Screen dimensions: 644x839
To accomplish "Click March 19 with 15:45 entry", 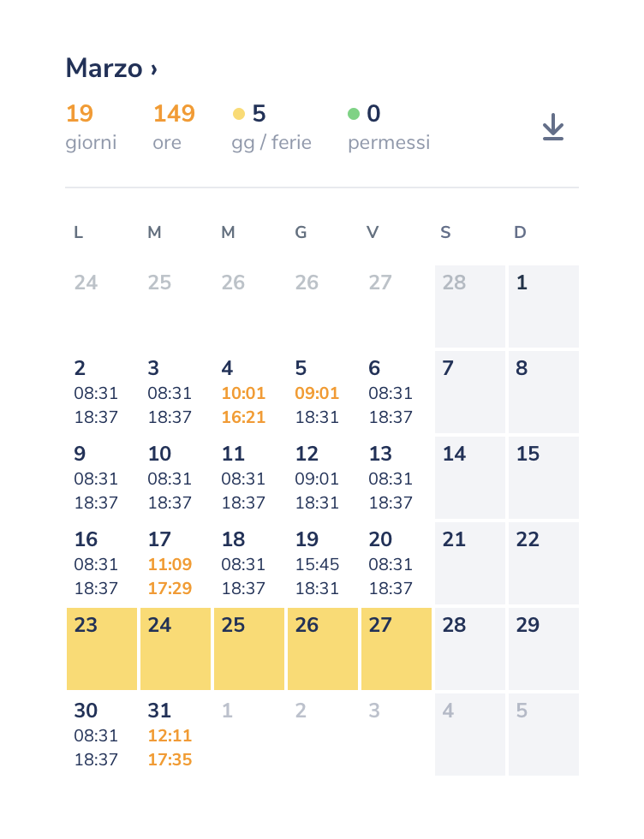I will click(x=322, y=563).
